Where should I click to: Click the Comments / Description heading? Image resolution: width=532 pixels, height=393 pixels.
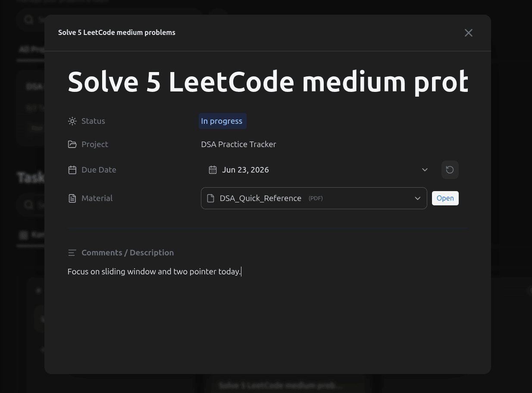128,253
